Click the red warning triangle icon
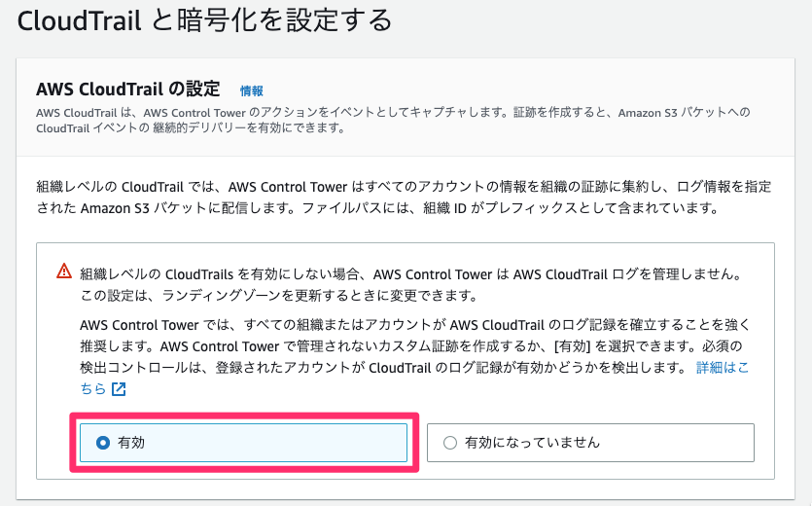Screen dimensions: 812x506 (64, 271)
